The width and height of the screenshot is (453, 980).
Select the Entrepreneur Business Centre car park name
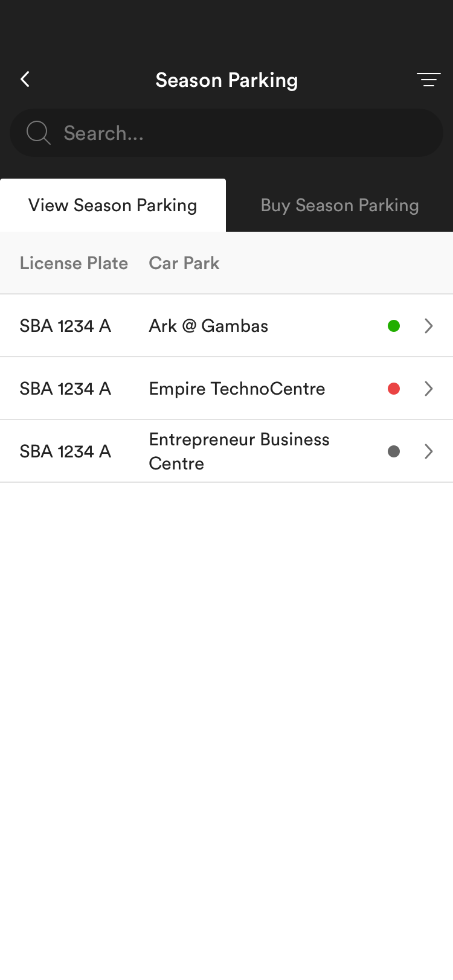click(x=239, y=451)
